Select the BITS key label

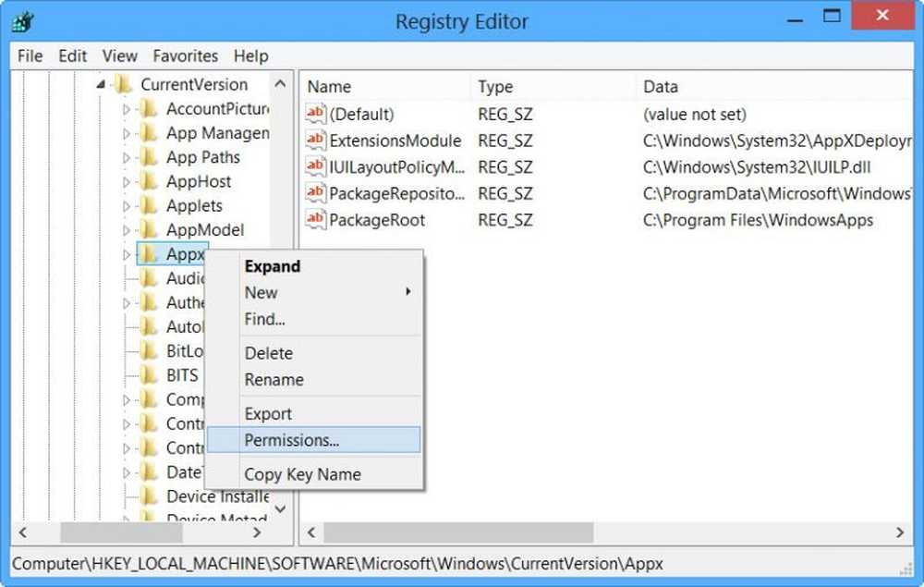pos(182,375)
